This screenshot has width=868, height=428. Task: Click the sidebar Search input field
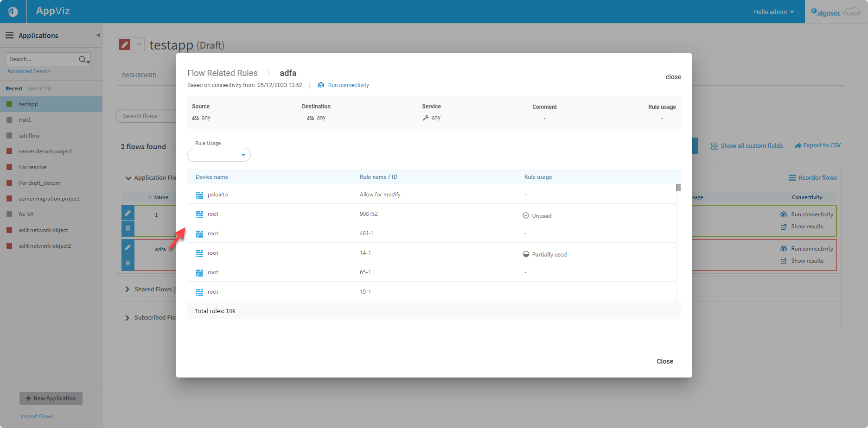click(x=42, y=59)
